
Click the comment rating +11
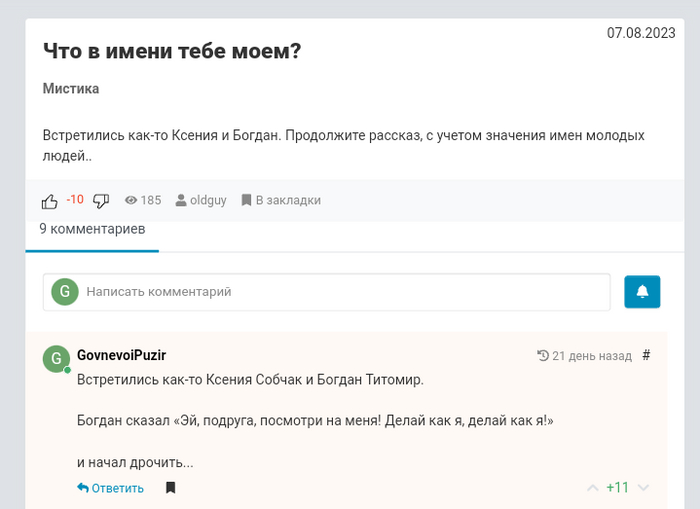click(x=617, y=488)
